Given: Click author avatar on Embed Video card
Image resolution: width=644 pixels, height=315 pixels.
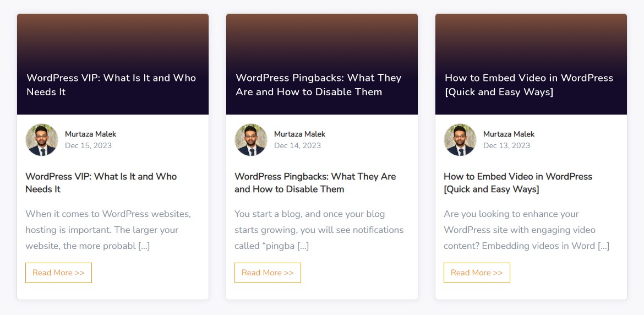Looking at the screenshot, I should click(460, 140).
